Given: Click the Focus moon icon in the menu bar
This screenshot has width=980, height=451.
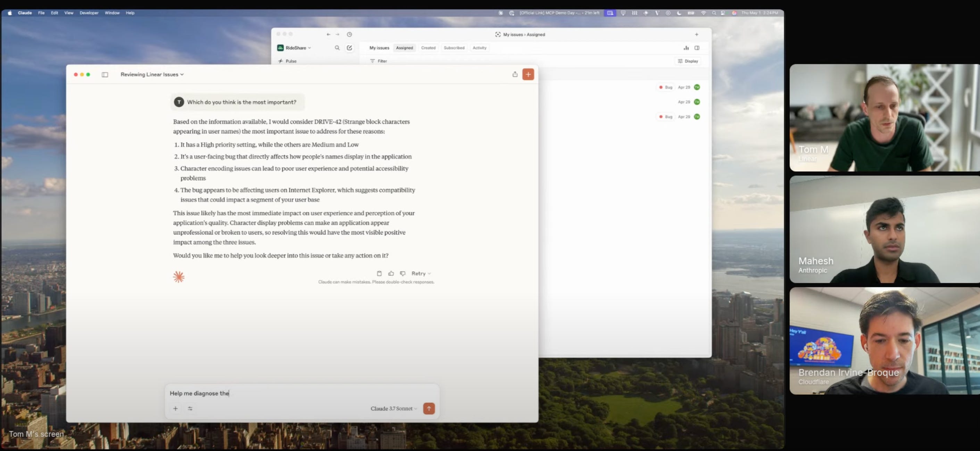Looking at the screenshot, I should 679,13.
